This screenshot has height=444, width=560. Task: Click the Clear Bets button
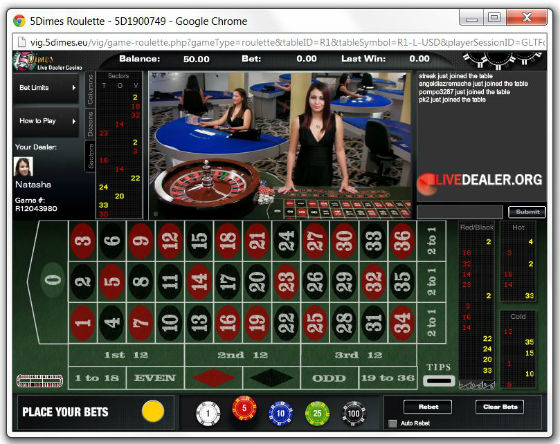click(500, 407)
